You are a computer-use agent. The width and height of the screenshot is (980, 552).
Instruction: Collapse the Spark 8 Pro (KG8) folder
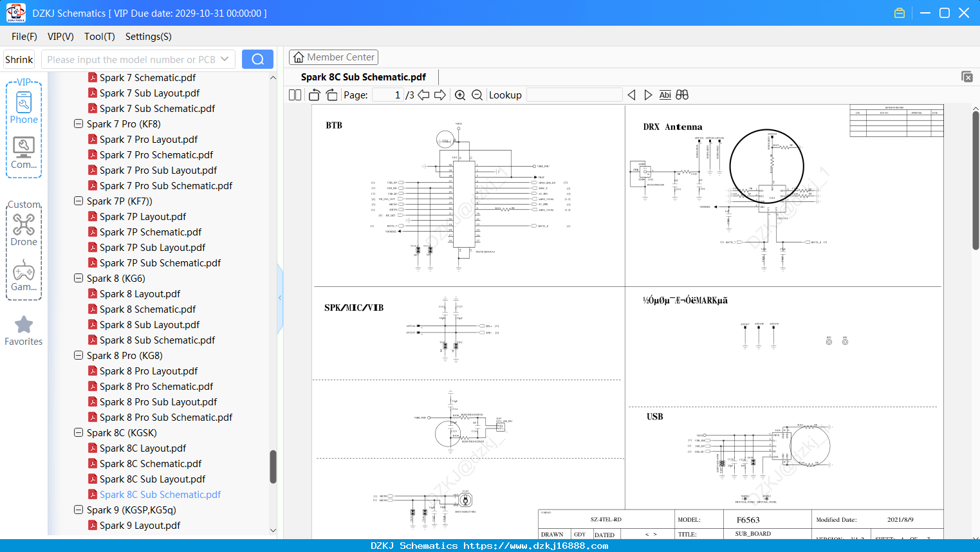79,355
